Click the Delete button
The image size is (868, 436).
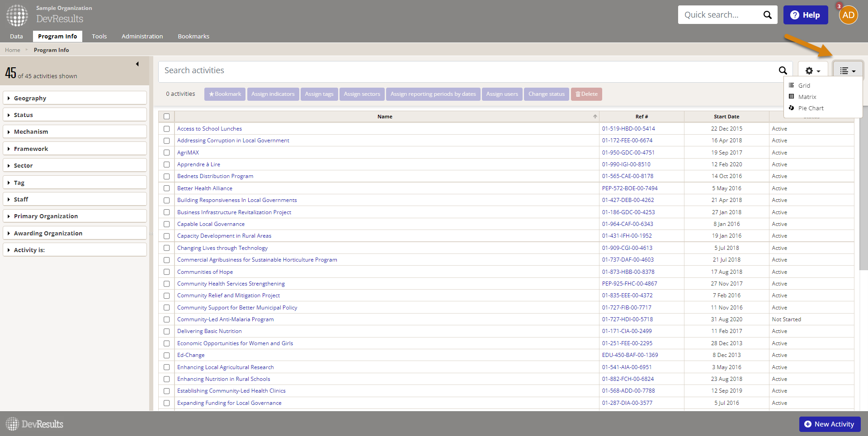click(x=586, y=94)
